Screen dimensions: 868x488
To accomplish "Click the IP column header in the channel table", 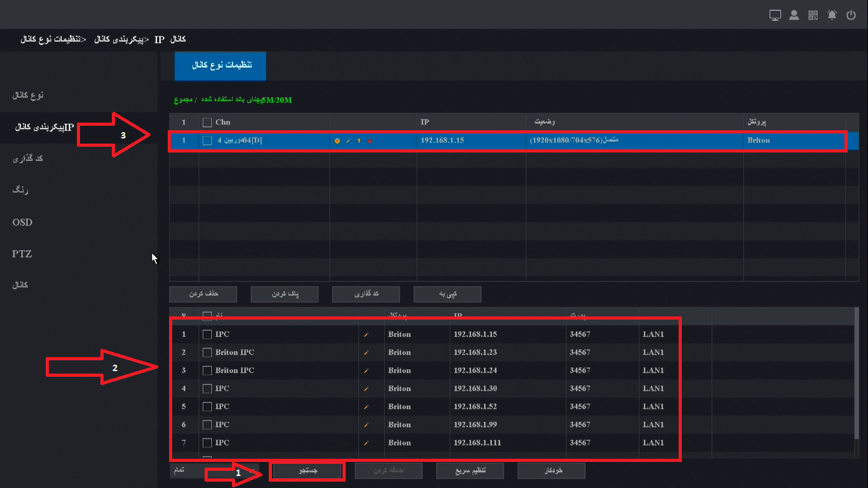I will pyautogui.click(x=424, y=122).
